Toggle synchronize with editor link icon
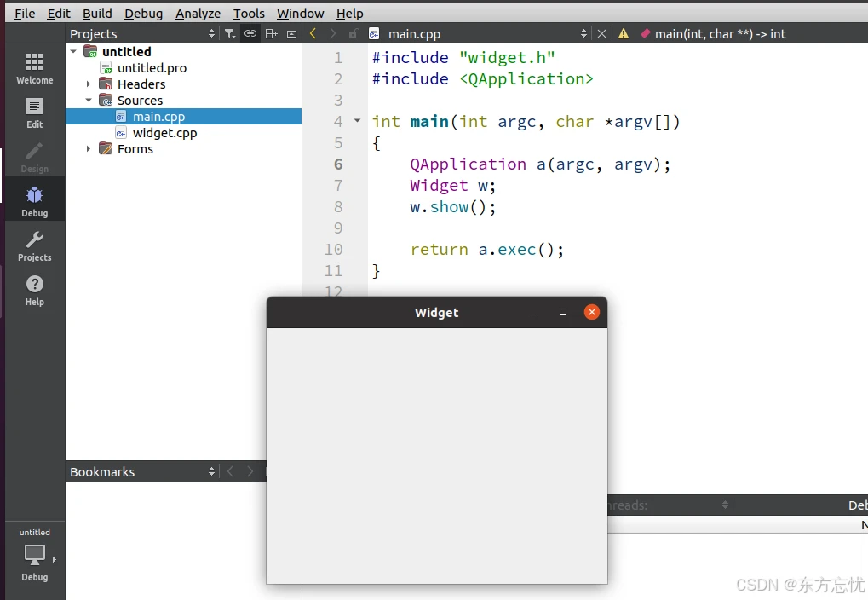Screen dimensions: 868x600 click(x=250, y=34)
